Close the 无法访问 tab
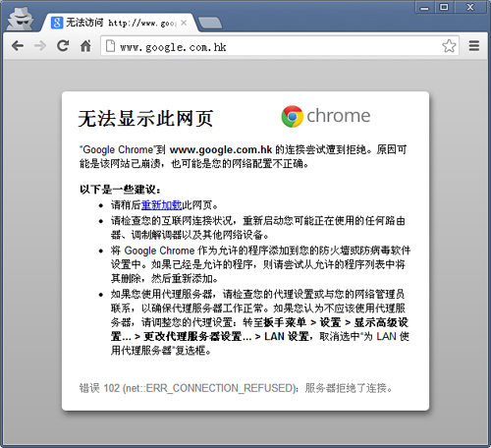This screenshot has height=448, width=491. coord(184,23)
